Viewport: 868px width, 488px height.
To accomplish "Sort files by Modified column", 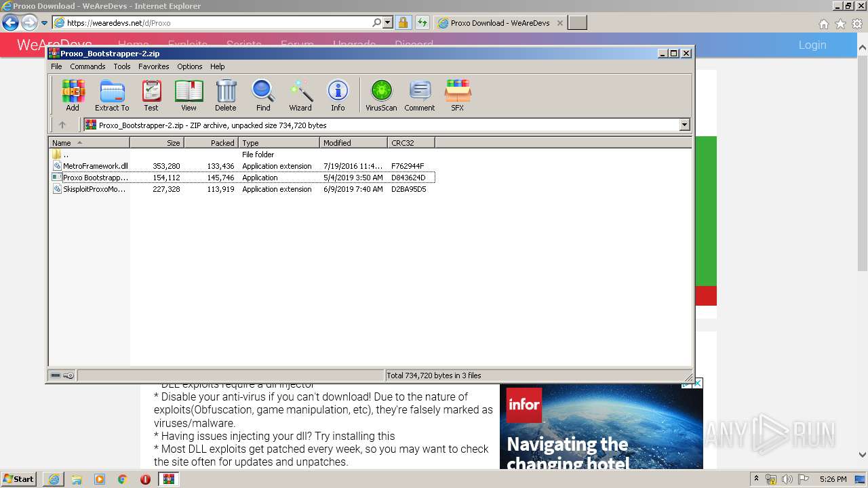I will (353, 142).
